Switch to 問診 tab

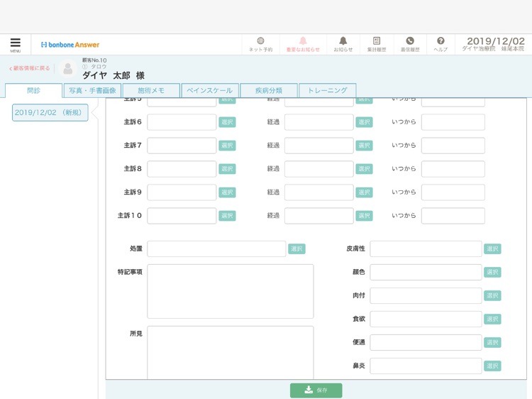pyautogui.click(x=33, y=91)
